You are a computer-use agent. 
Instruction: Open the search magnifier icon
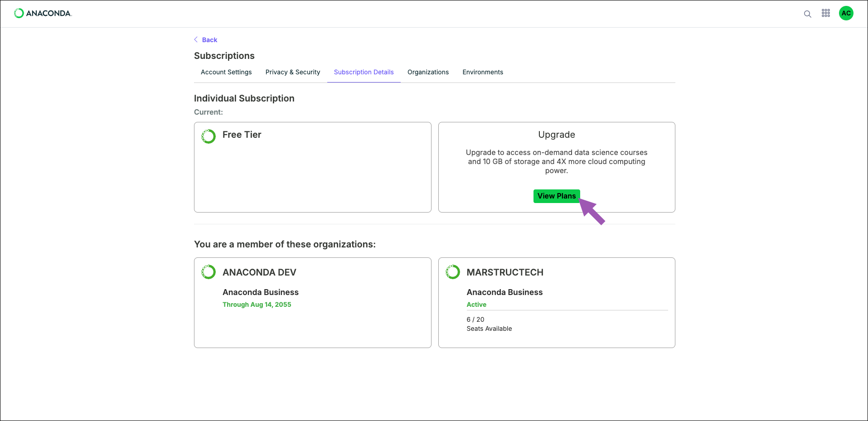[x=807, y=14]
